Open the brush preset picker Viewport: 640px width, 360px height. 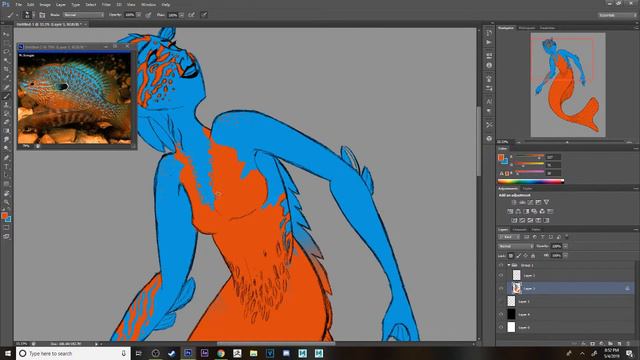[x=27, y=15]
